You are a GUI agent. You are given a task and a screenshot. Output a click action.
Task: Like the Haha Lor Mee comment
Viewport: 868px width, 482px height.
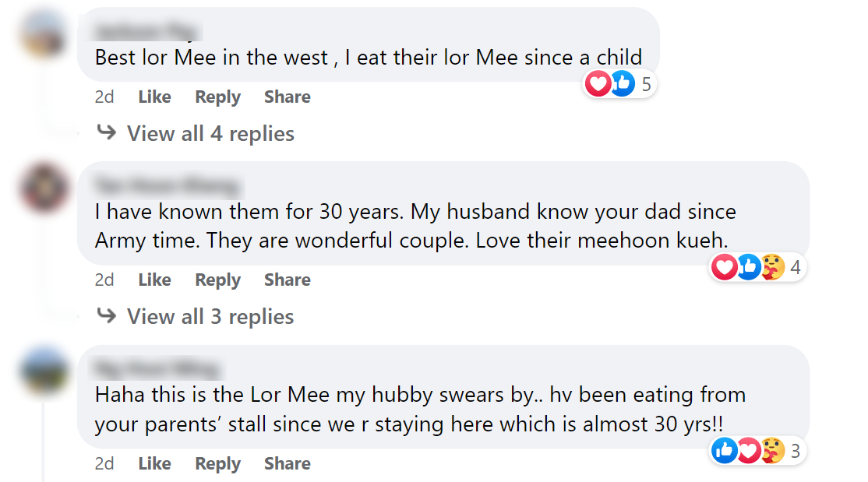click(154, 464)
